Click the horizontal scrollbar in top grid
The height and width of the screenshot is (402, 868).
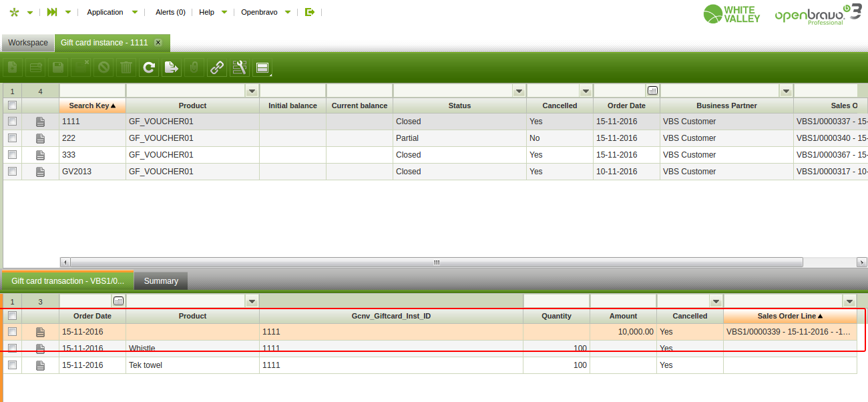pyautogui.click(x=436, y=262)
